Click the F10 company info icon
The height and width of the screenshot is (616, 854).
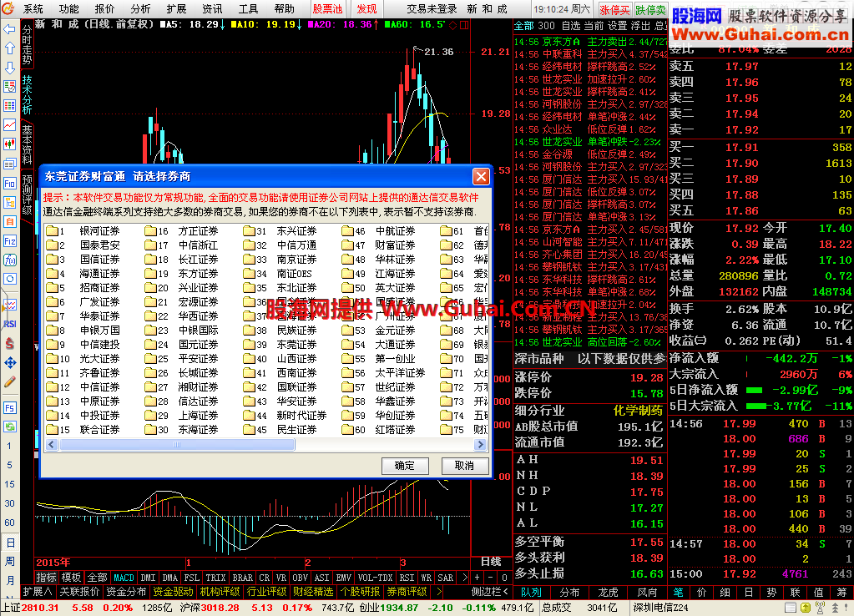10,183
